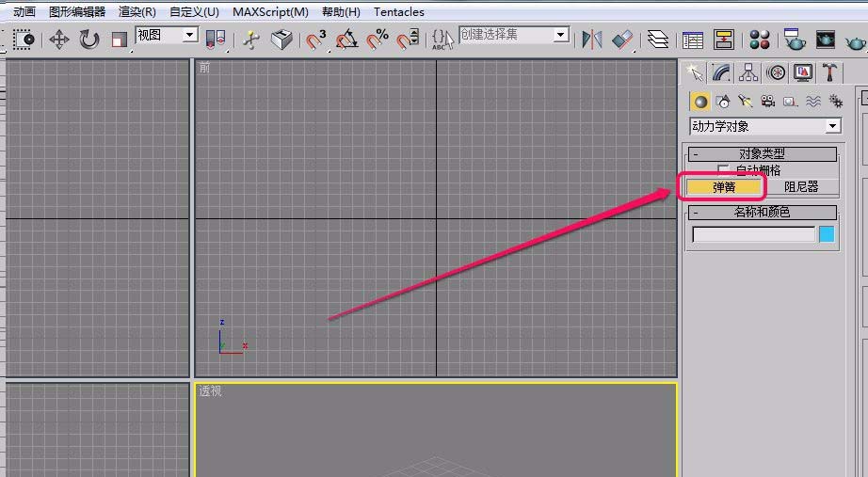Click the Quick Render teapot icon

coord(856,41)
